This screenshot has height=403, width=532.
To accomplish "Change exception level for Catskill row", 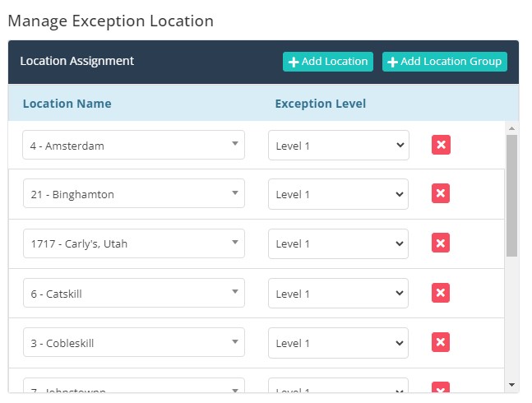I will click(x=338, y=293).
